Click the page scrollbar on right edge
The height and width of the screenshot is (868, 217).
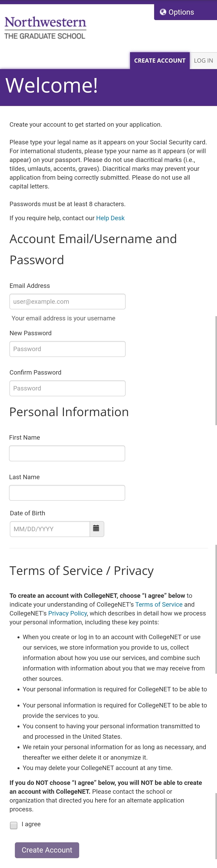[216, 371]
